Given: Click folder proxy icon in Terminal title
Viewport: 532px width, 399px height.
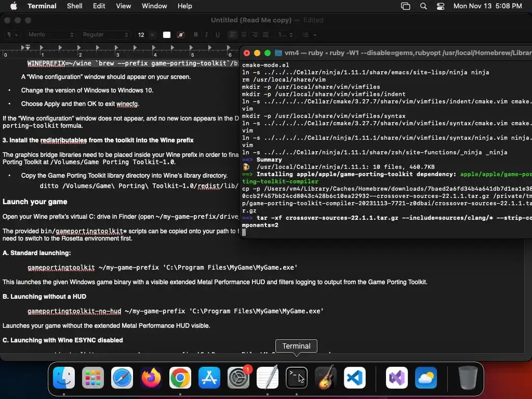Looking at the screenshot, I should [x=278, y=53].
